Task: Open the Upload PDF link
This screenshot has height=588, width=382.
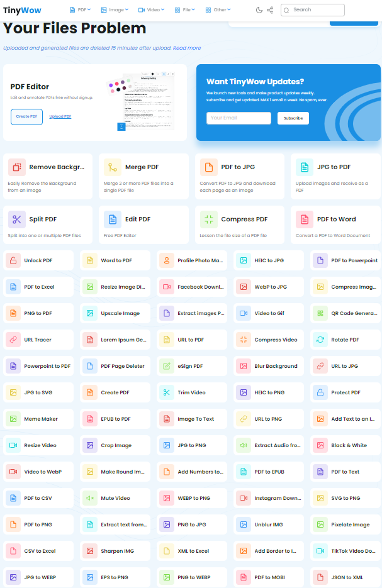Action: click(60, 116)
